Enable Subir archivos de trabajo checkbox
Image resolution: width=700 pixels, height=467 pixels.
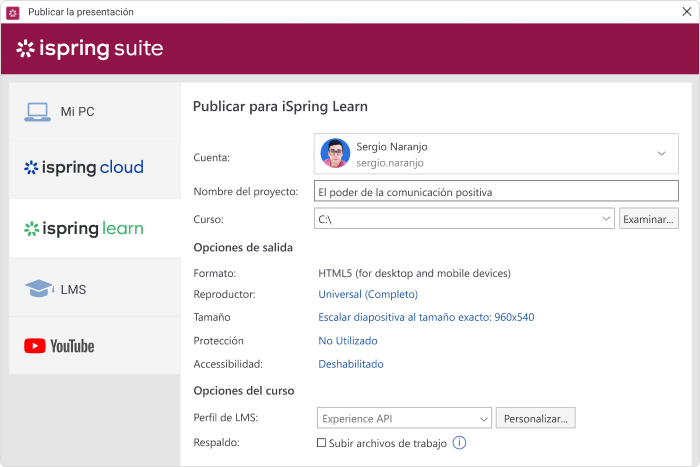[321, 443]
